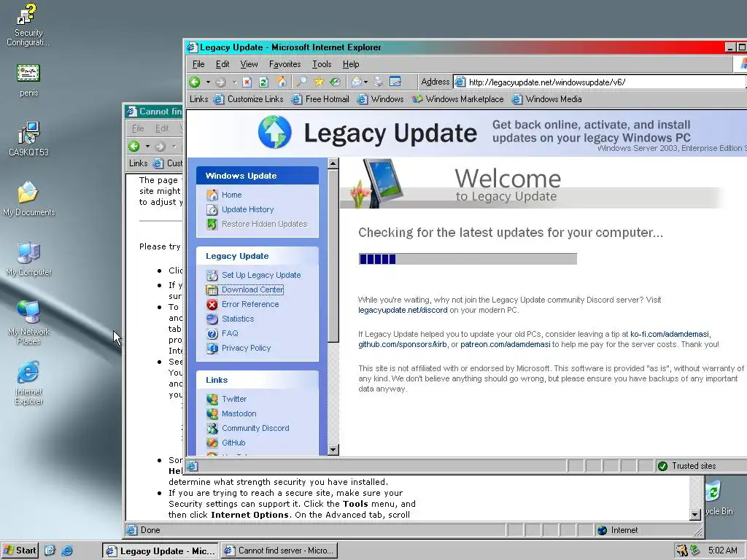Click the update checking progress bar
This screenshot has width=747, height=560.
468,259
